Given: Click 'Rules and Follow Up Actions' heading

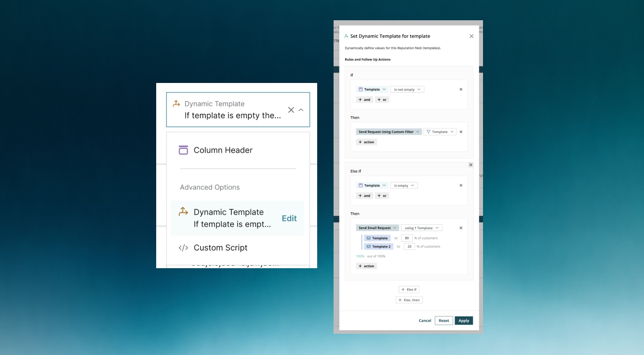Looking at the screenshot, I should (368, 59).
